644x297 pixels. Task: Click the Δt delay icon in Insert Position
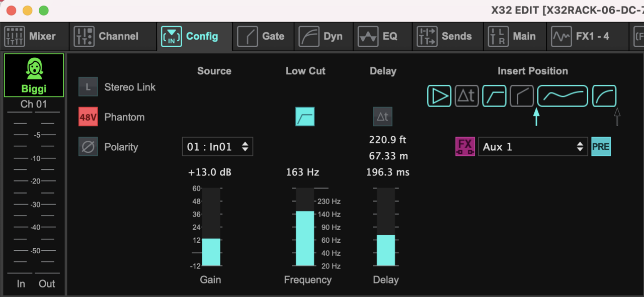[x=467, y=96]
